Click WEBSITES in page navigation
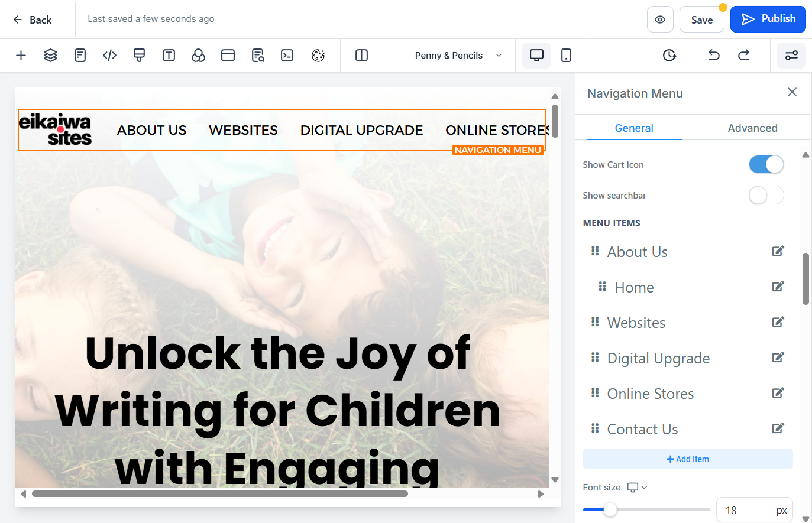Viewport: 812px width, 523px height. (x=243, y=130)
